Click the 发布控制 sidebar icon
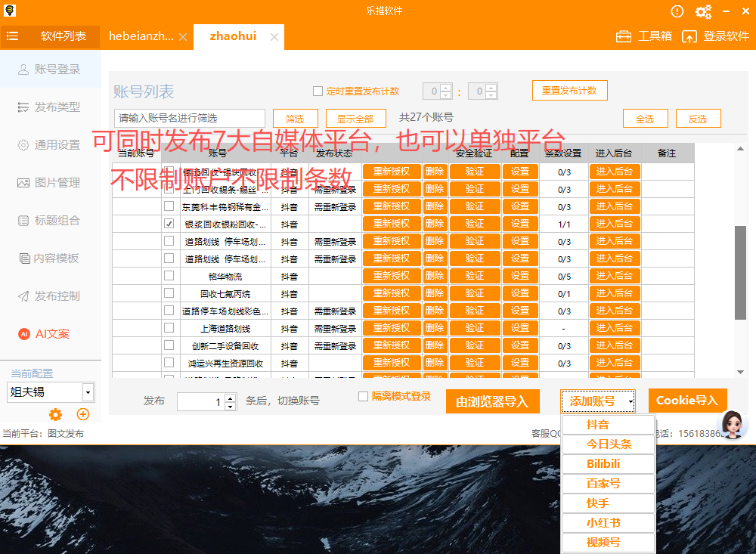Image resolution: width=756 pixels, height=554 pixels. point(47,296)
